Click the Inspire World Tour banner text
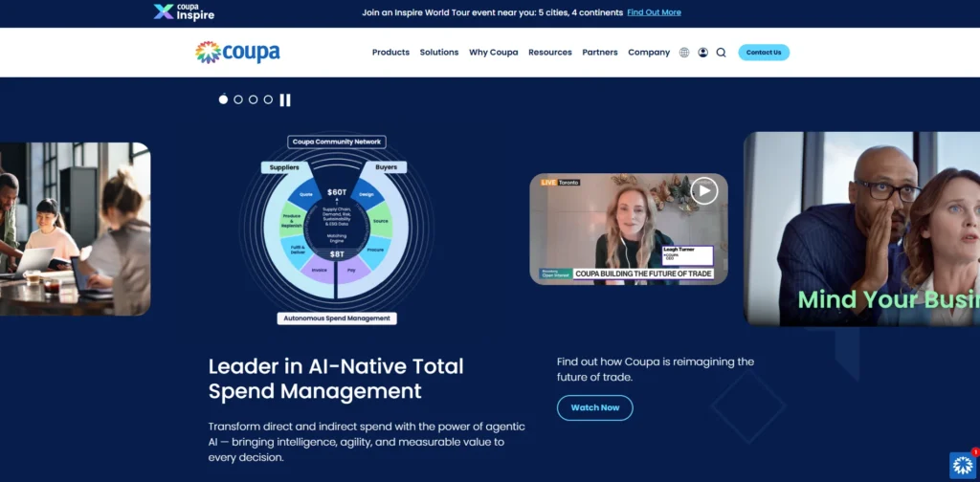The image size is (980, 482). (x=493, y=12)
